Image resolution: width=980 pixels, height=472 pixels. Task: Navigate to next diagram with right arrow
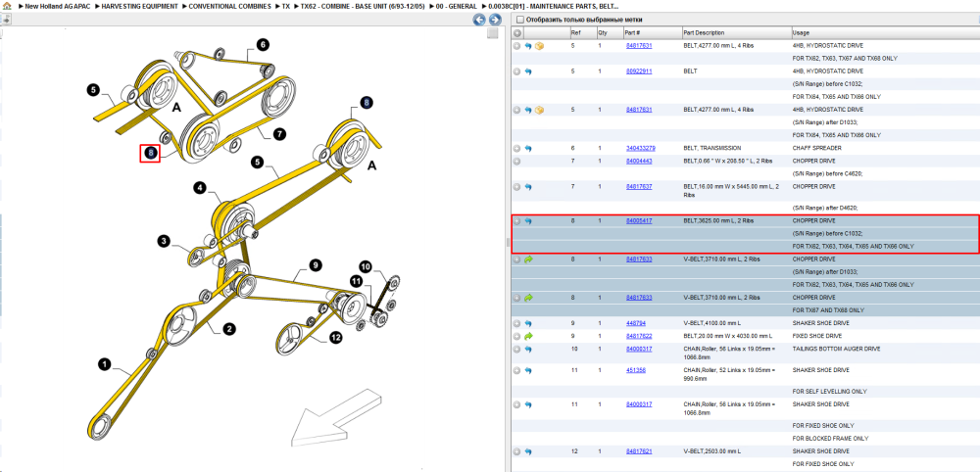(494, 20)
